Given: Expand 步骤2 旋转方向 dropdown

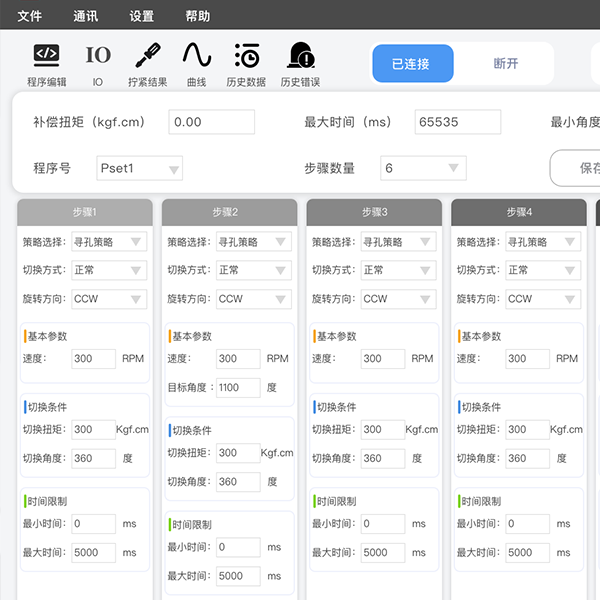Looking at the screenshot, I should [x=254, y=299].
